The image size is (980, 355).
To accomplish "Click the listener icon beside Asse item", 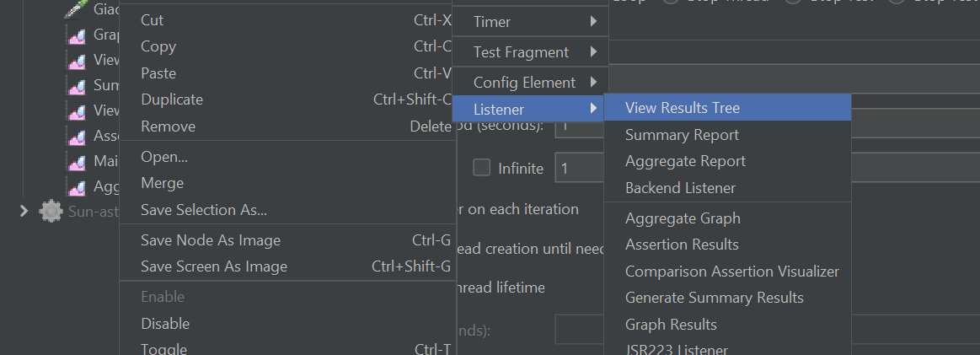I will (x=77, y=137).
